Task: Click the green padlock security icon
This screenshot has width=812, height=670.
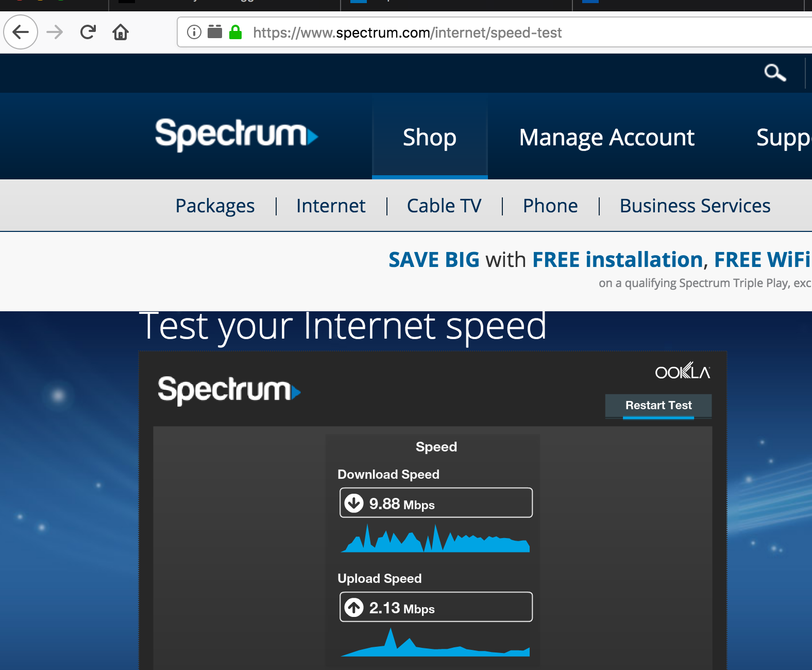Action: pyautogui.click(x=235, y=32)
